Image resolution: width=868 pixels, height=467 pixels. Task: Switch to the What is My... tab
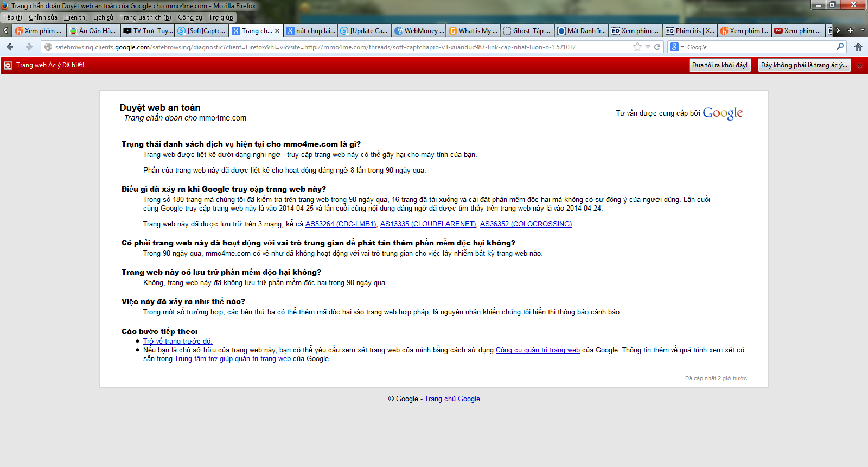[x=473, y=31]
